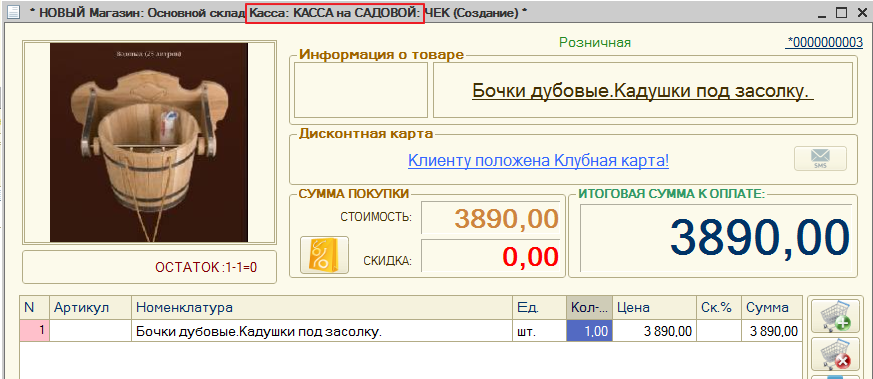Click the document icon in title bar
The height and width of the screenshot is (379, 873).
pyautogui.click(x=13, y=12)
